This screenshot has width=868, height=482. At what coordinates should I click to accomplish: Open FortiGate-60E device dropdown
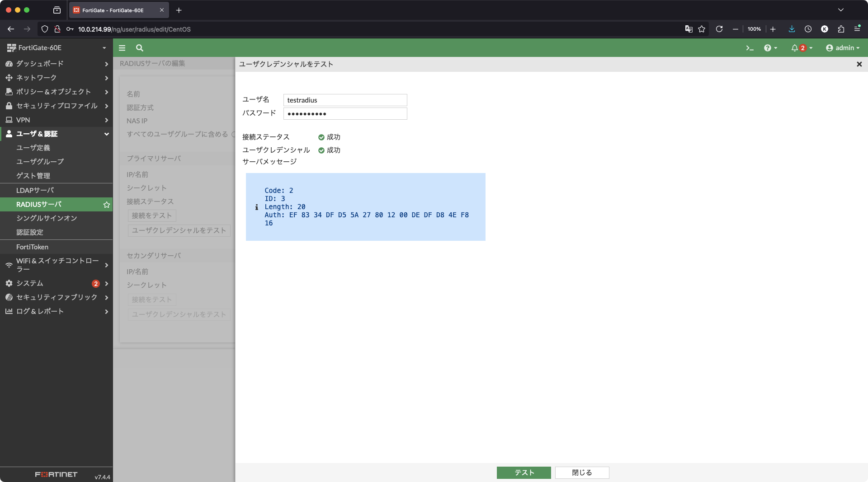coord(57,48)
